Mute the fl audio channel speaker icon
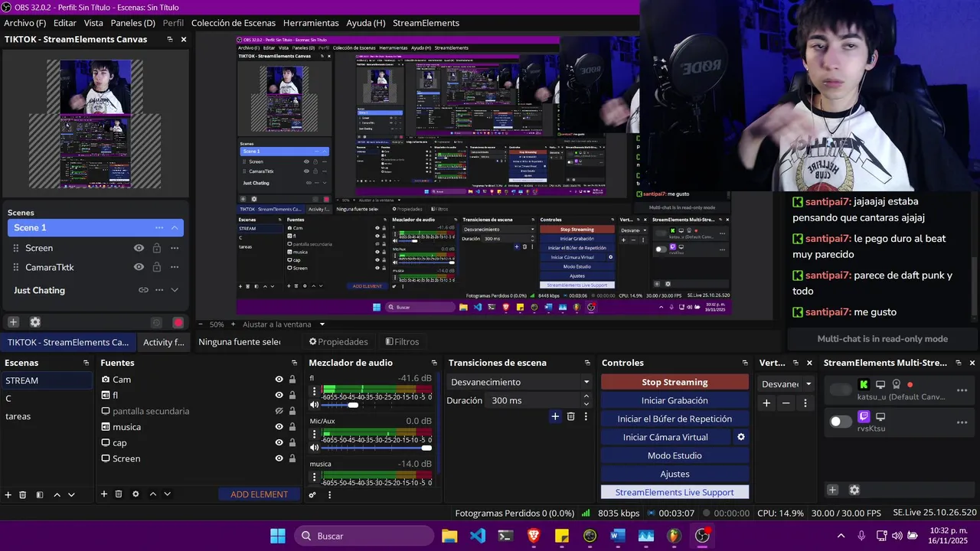The height and width of the screenshot is (551, 980). click(x=314, y=405)
